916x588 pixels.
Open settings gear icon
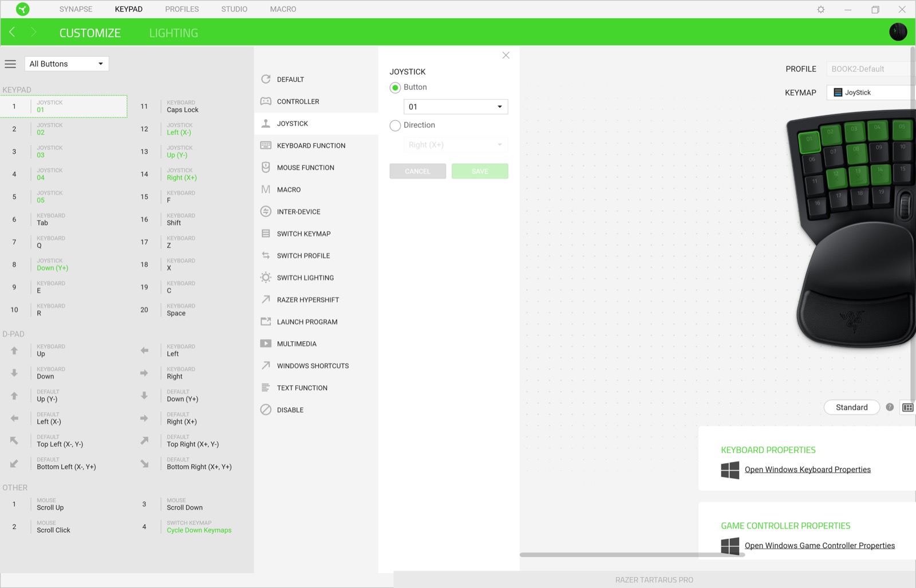pos(820,9)
